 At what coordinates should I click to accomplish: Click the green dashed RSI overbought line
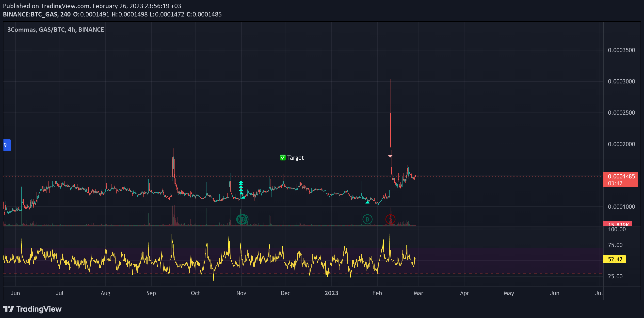[303, 248]
